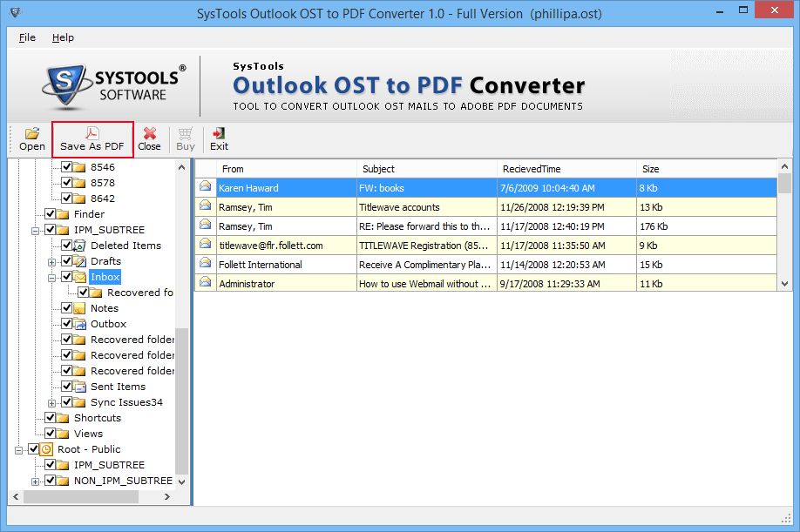Click the app icon in title bar
Viewport: 800px width, 532px height.
tap(16, 12)
